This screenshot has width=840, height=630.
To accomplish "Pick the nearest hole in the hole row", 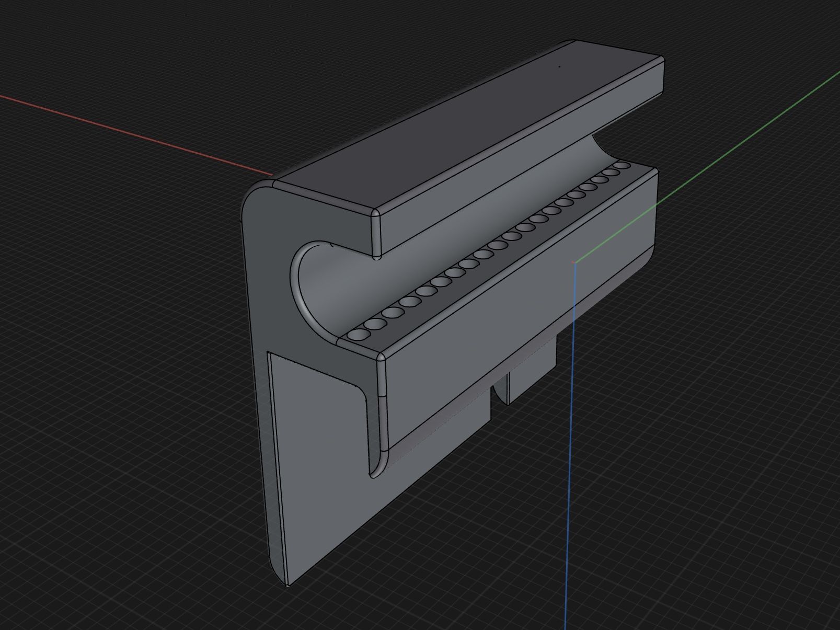I will tap(358, 335).
